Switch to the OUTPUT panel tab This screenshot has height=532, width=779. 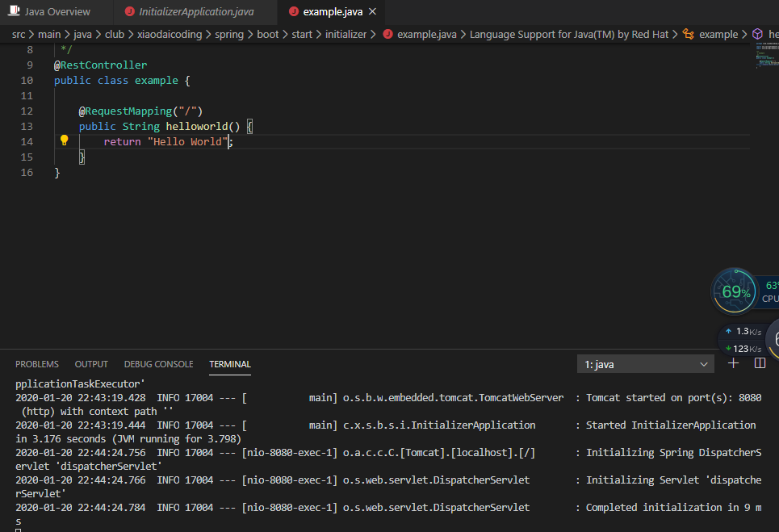click(91, 364)
